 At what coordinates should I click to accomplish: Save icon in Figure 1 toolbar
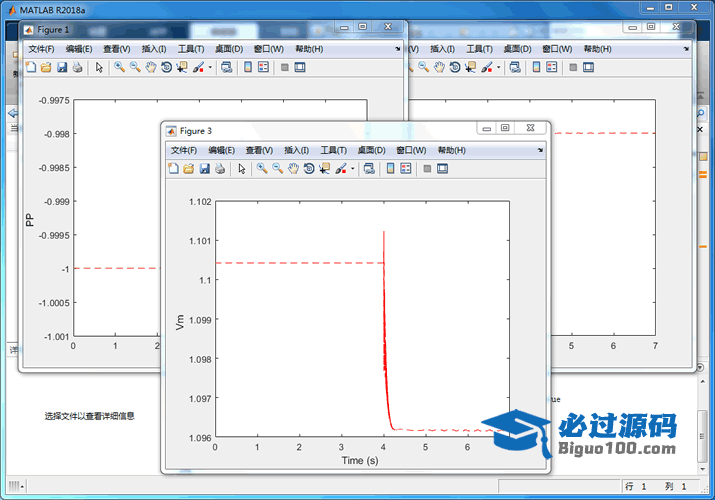pos(62,67)
